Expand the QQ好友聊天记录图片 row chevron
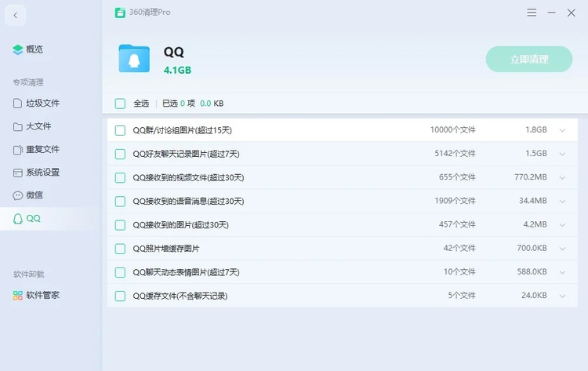 [x=562, y=155]
